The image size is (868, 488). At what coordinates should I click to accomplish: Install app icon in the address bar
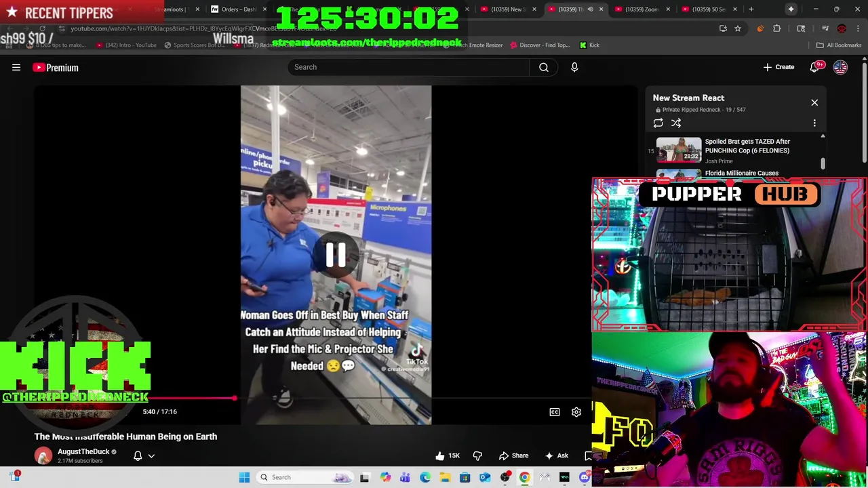pyautogui.click(x=723, y=28)
